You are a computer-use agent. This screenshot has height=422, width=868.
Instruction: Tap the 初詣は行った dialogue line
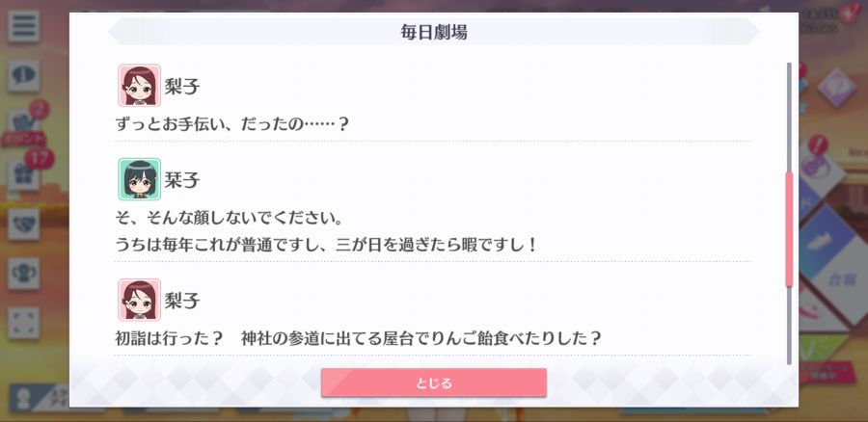[358, 337]
